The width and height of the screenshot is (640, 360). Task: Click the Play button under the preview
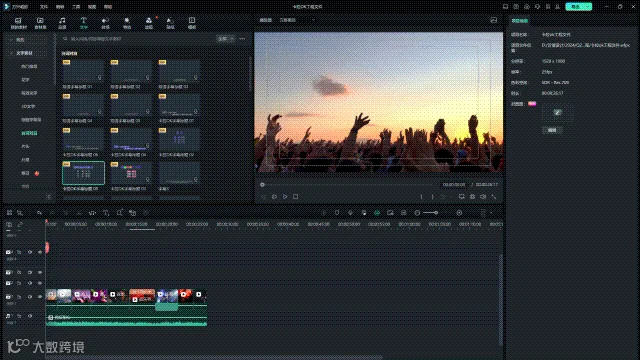(285, 197)
